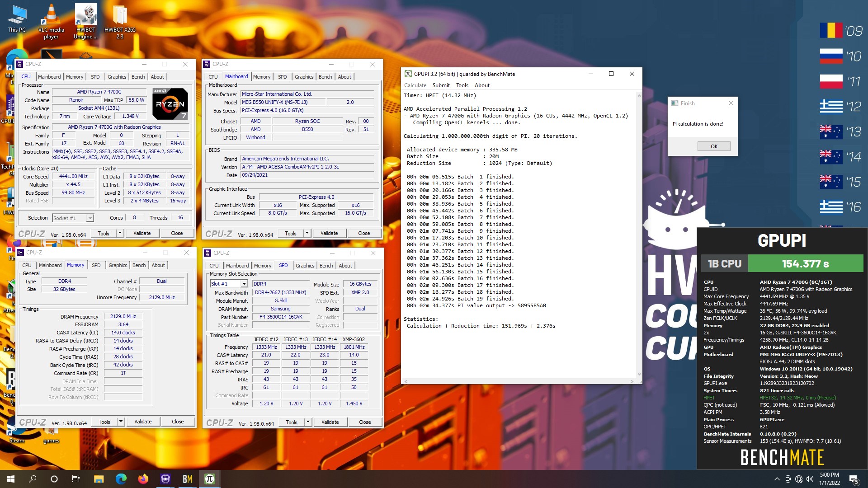Launch Firefox from taskbar
Viewport: 868px width, 488px height.
point(143,479)
